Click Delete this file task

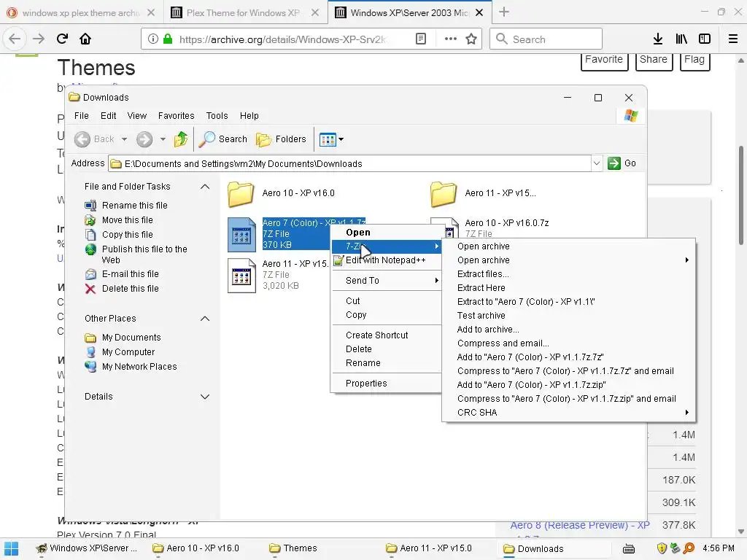130,289
